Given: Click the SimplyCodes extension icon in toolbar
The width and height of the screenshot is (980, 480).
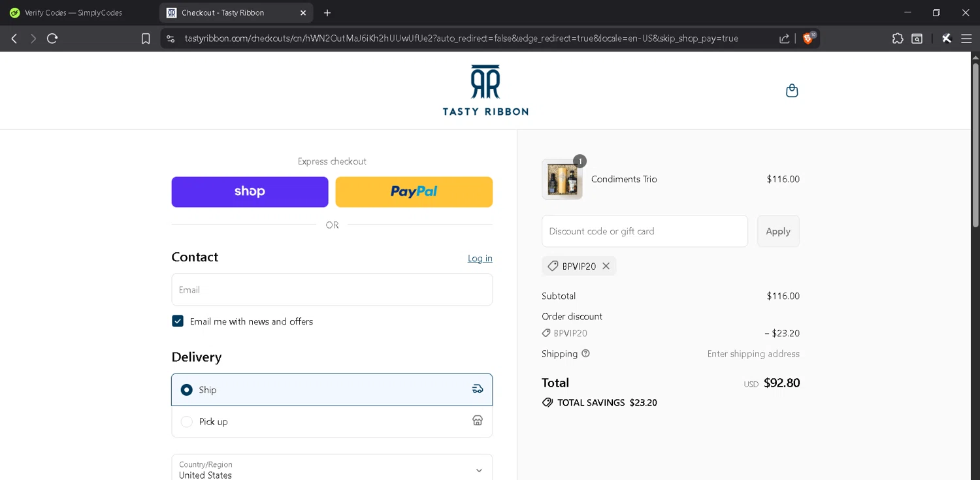Looking at the screenshot, I should (946, 39).
